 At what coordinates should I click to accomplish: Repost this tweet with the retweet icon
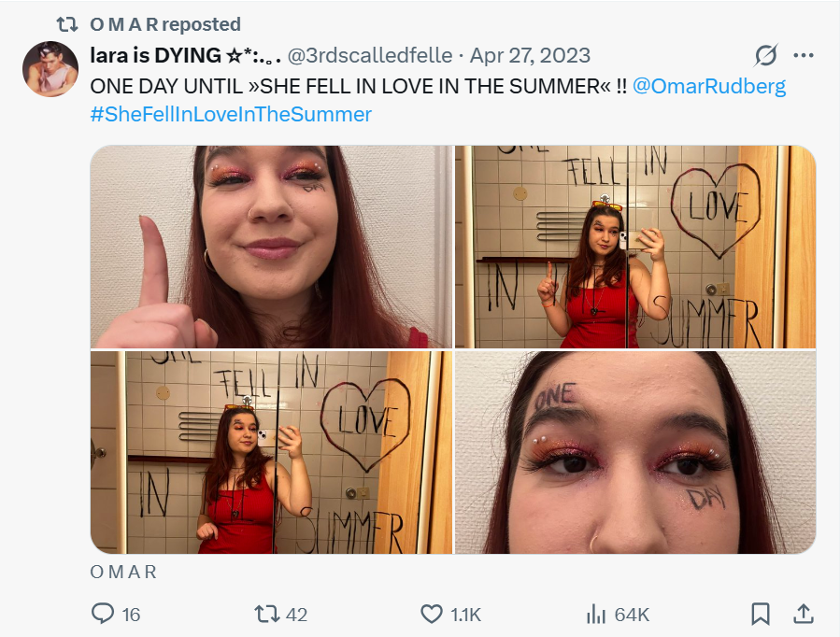pyautogui.click(x=268, y=614)
